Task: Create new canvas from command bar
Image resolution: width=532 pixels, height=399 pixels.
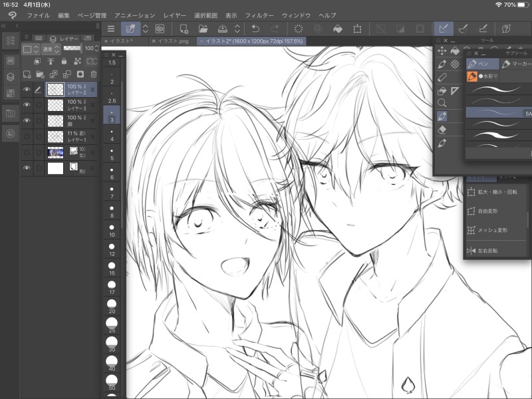Action: tap(184, 29)
